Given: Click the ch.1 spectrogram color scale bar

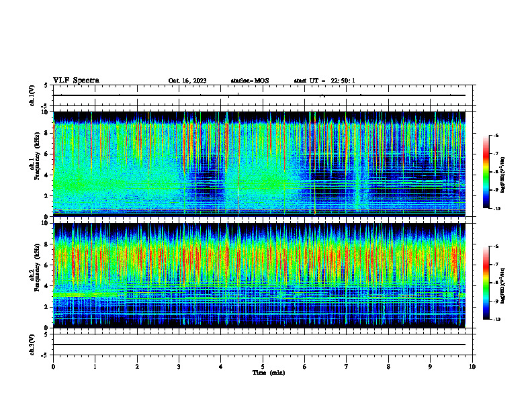Looking at the screenshot, I should (486, 172).
